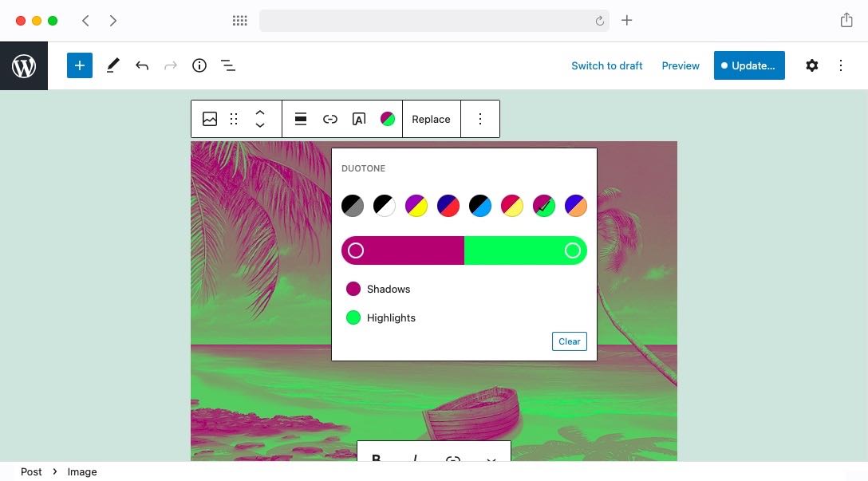Click the Update button
This screenshot has width=868, height=481.
click(749, 65)
